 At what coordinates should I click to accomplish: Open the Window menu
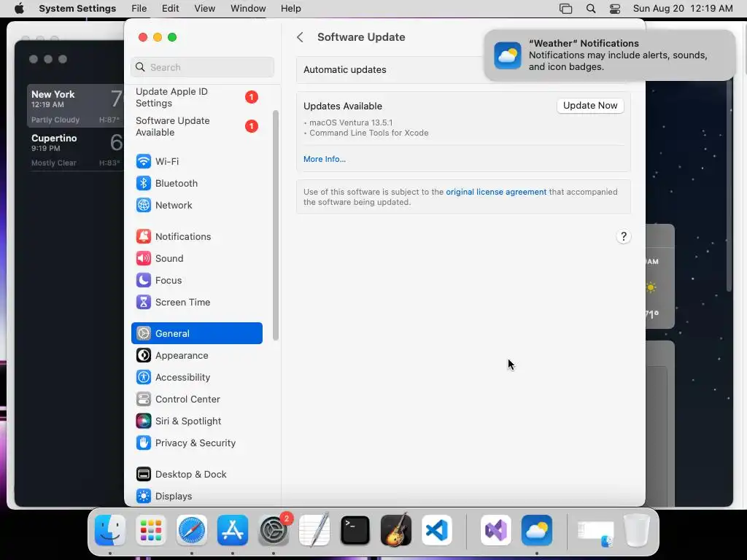coord(248,9)
